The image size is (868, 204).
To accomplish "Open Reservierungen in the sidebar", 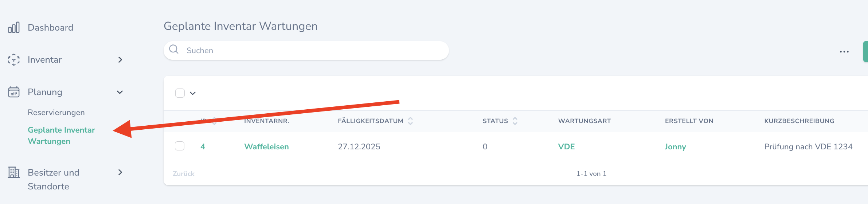I will (x=56, y=113).
